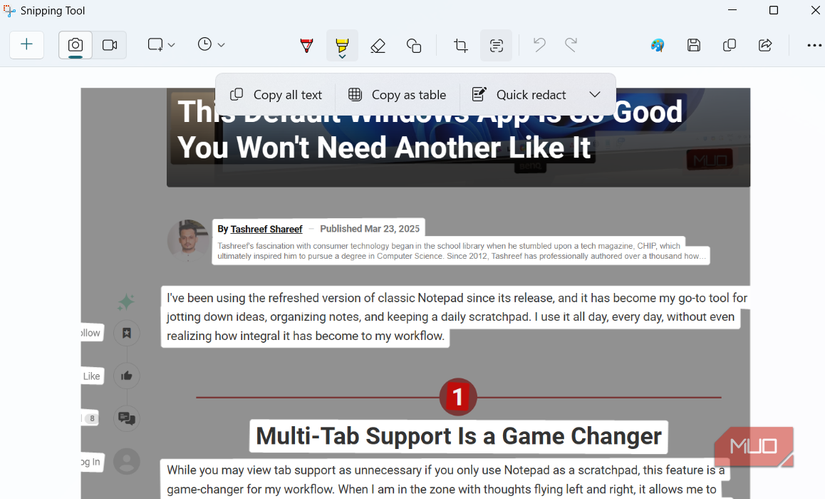825x499 pixels.
Task: Click Copy as table
Action: coord(397,95)
